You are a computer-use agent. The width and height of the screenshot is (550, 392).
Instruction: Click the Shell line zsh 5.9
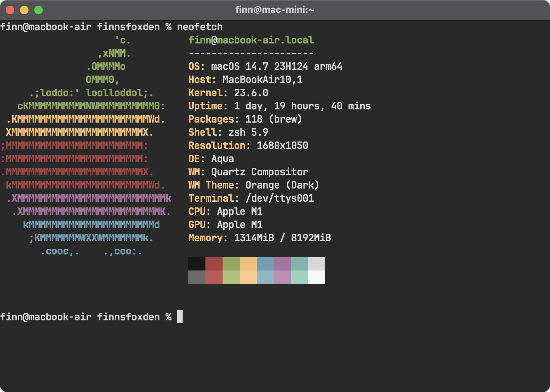228,132
